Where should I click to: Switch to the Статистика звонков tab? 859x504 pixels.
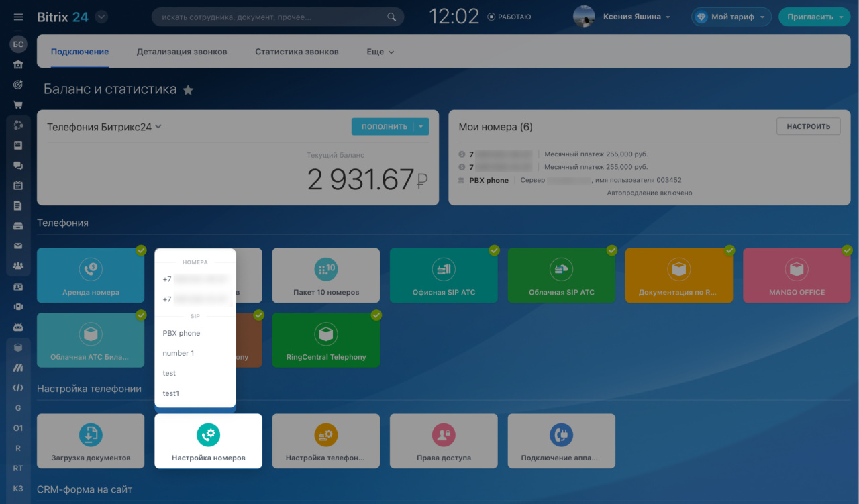pyautogui.click(x=297, y=52)
